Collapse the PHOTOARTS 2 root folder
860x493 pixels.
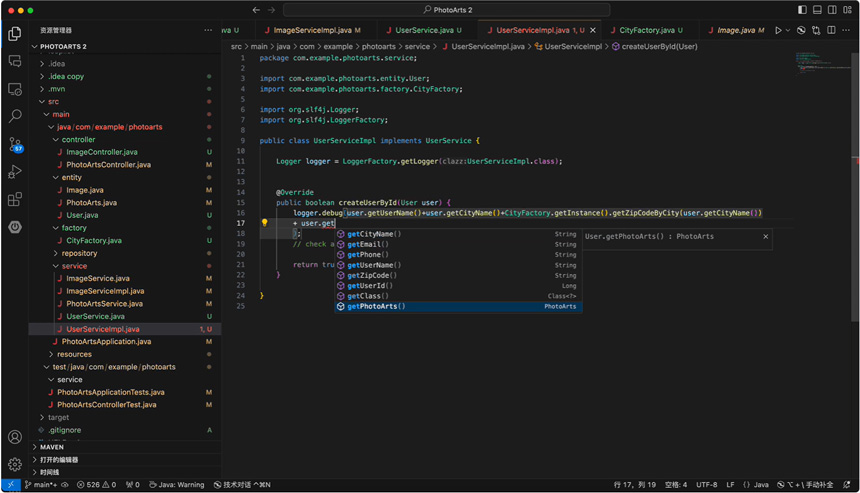tap(126, 47)
